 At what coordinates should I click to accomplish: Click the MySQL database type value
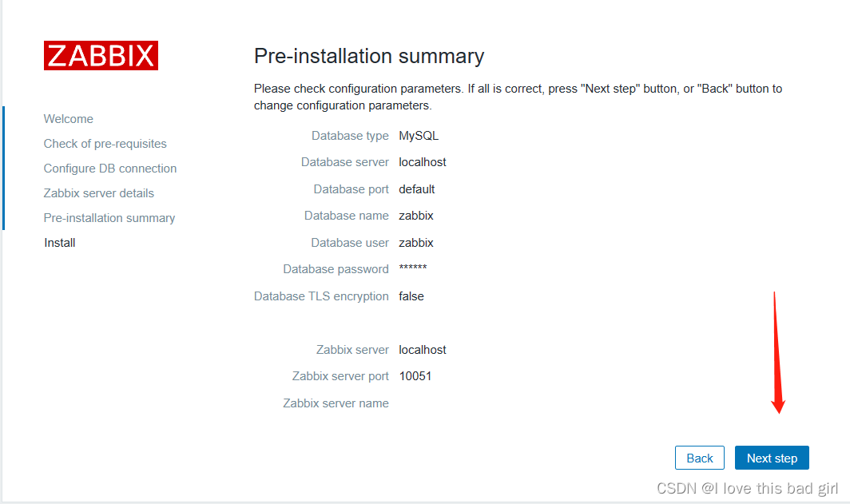click(419, 135)
